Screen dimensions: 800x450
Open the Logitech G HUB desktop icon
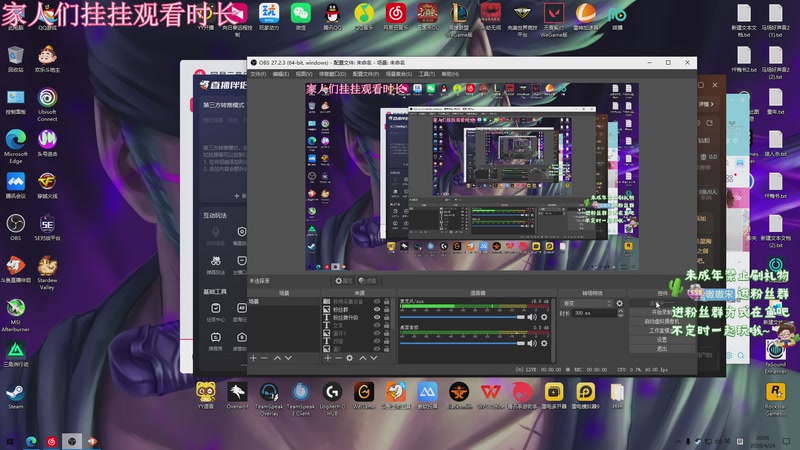pos(332,399)
